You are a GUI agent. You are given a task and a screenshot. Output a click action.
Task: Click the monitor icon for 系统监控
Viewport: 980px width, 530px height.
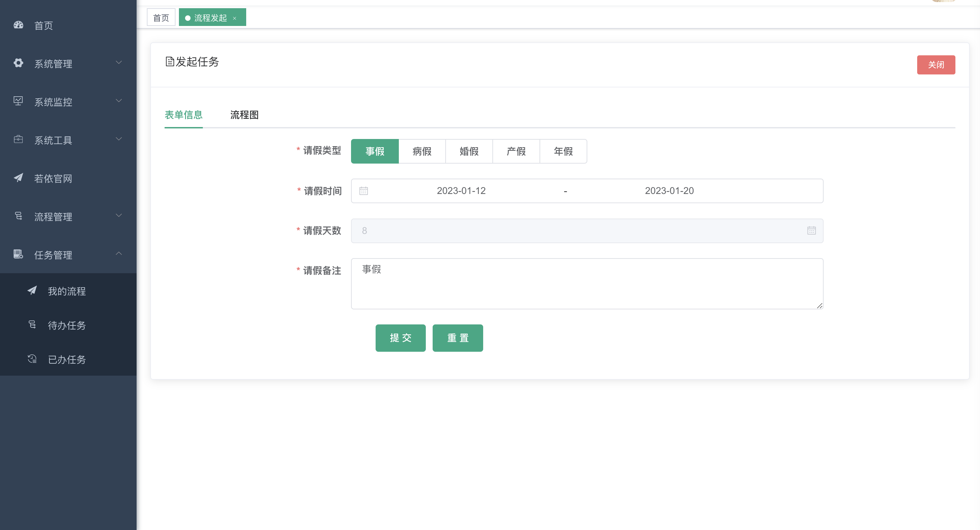coord(18,101)
